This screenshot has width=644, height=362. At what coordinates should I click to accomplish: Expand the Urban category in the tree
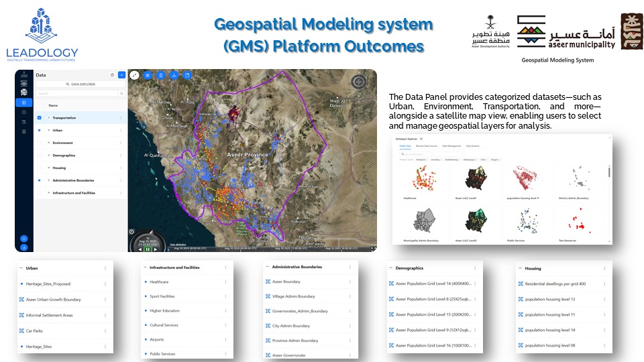[x=48, y=131]
